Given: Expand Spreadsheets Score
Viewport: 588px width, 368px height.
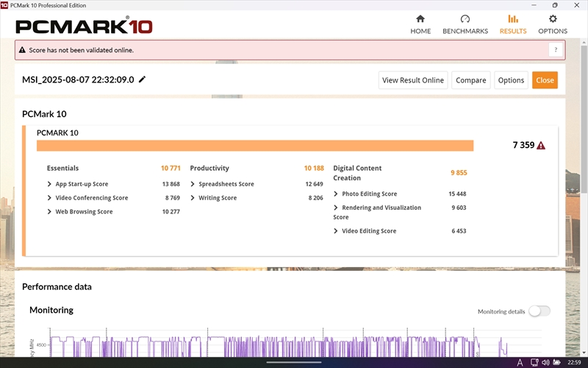Looking at the screenshot, I should tap(193, 184).
